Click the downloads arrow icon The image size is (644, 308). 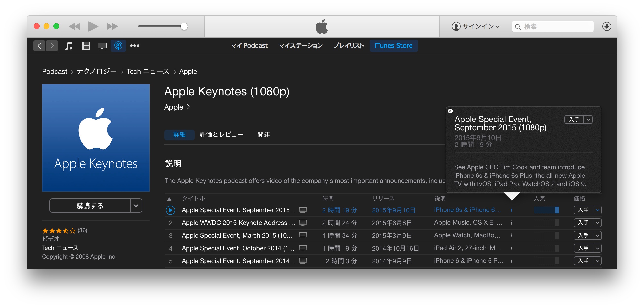[x=606, y=26]
